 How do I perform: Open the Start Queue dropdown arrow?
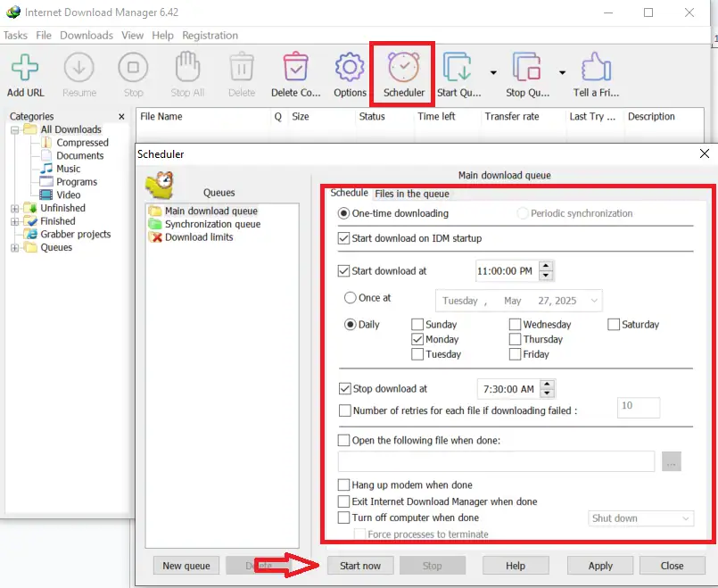coord(493,73)
